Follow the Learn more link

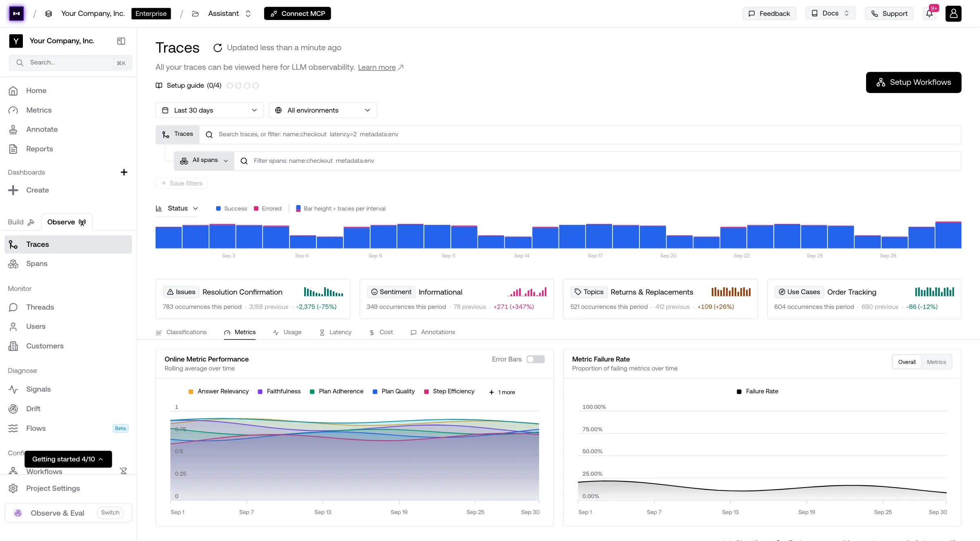pyautogui.click(x=376, y=67)
